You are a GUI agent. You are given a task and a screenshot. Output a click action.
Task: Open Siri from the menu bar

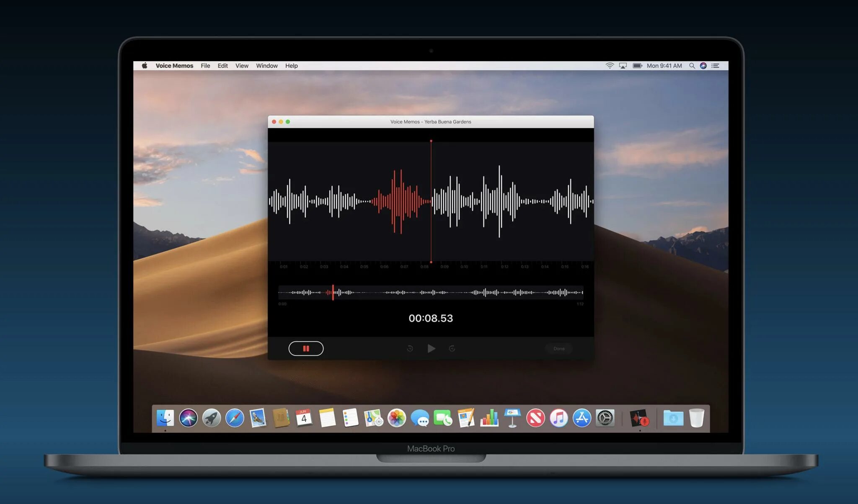click(703, 66)
